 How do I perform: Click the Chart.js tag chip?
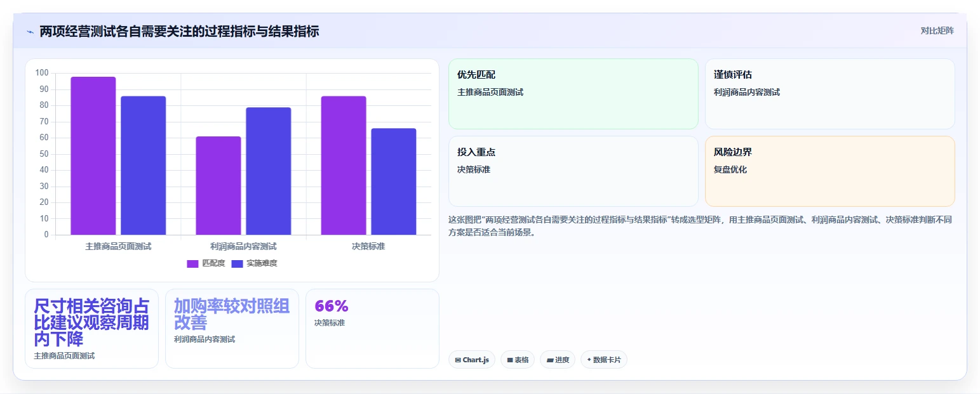(472, 360)
